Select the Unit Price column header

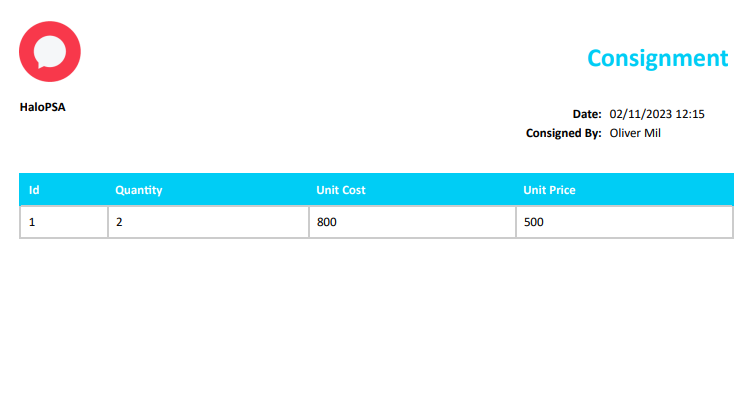pos(549,189)
